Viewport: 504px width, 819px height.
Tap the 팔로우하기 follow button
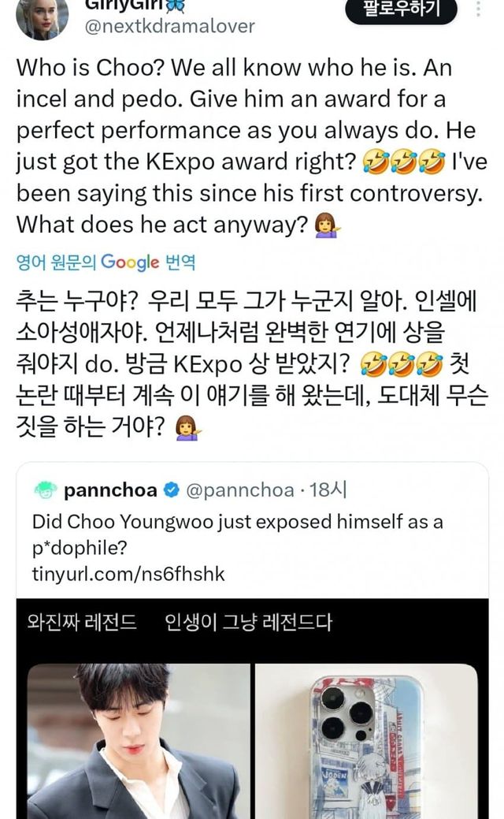click(401, 9)
